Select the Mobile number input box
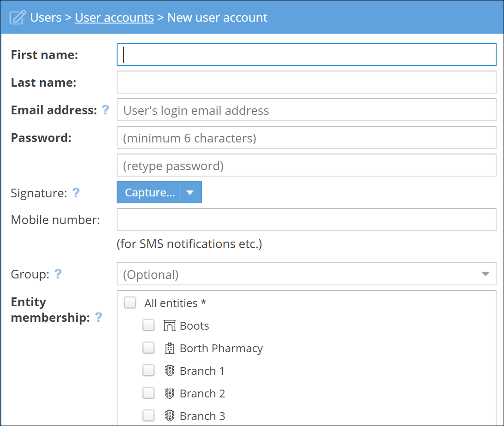The image size is (504, 426). click(x=306, y=220)
